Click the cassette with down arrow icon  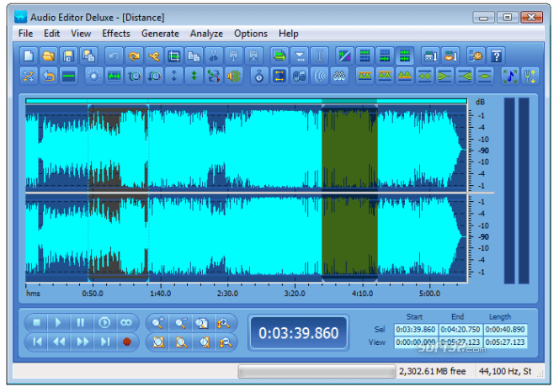pyautogui.click(x=430, y=56)
